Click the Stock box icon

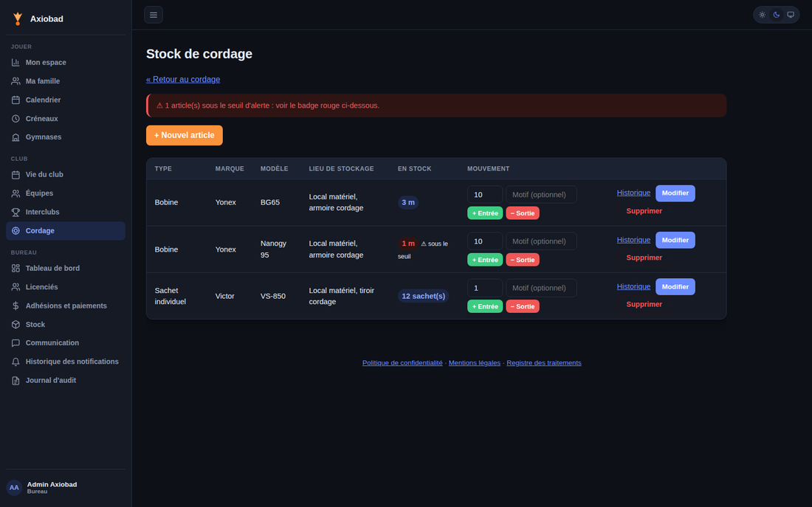tap(16, 324)
